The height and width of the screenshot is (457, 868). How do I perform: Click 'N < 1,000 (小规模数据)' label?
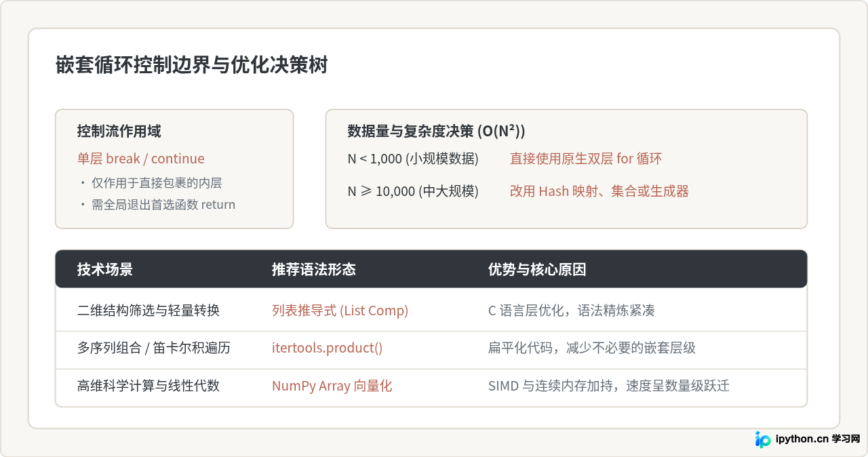(x=413, y=159)
